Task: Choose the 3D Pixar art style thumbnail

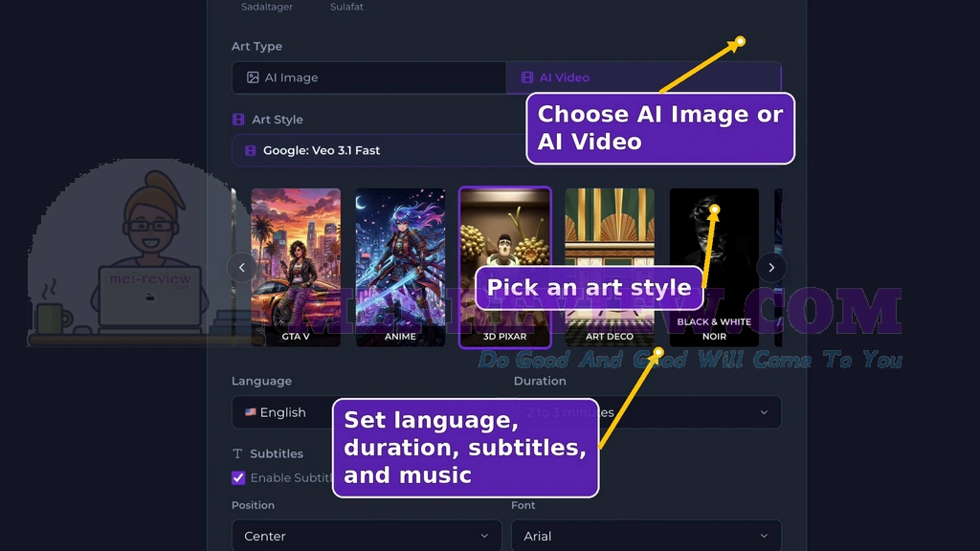Action: pos(505,268)
